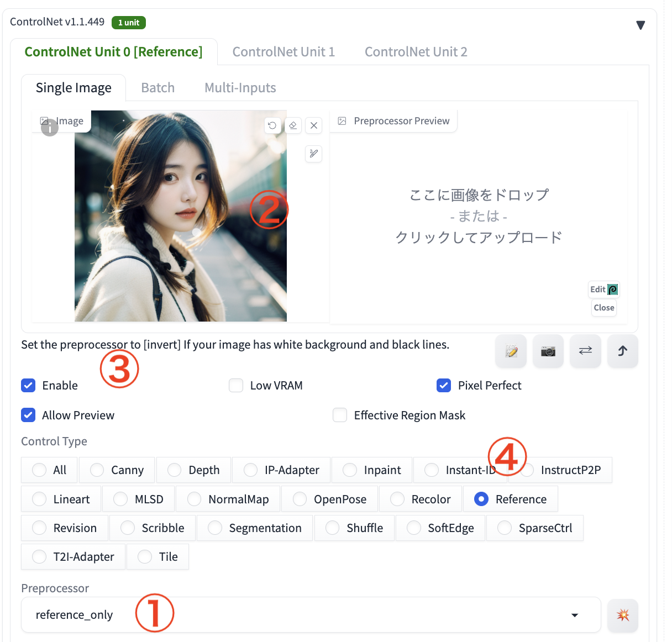Collapse the ControlNet panel with the triangle
The width and height of the screenshot is (672, 642).
tap(640, 25)
